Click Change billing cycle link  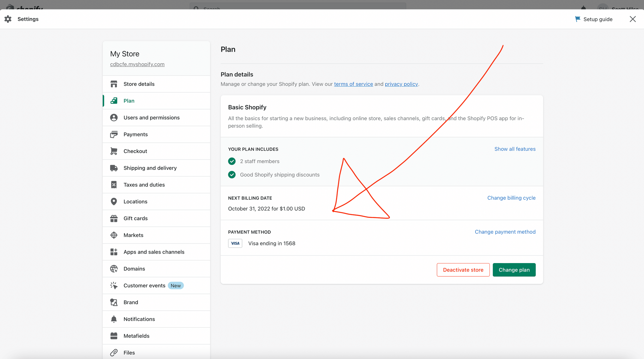[511, 198]
